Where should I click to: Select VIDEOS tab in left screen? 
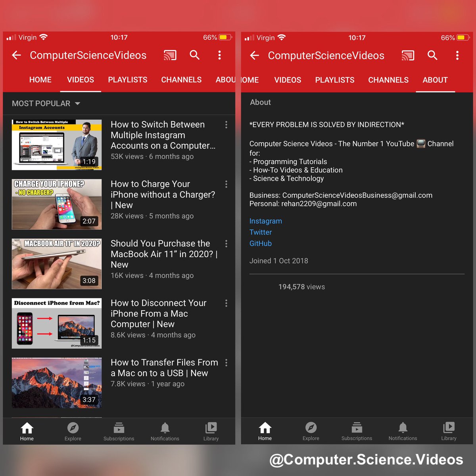[x=81, y=80]
